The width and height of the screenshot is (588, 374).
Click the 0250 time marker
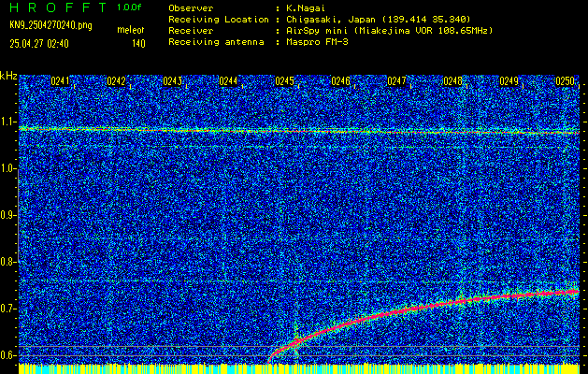(565, 81)
